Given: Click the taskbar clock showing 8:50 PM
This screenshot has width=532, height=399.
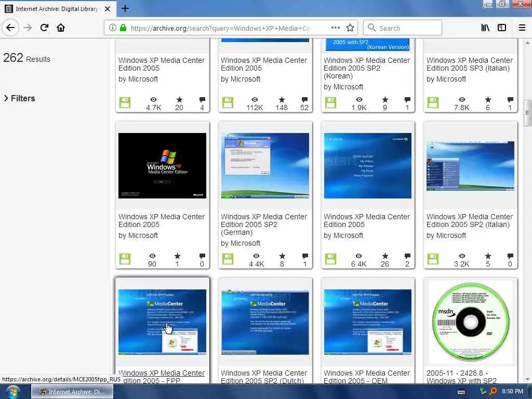Looking at the screenshot, I should [x=512, y=391].
